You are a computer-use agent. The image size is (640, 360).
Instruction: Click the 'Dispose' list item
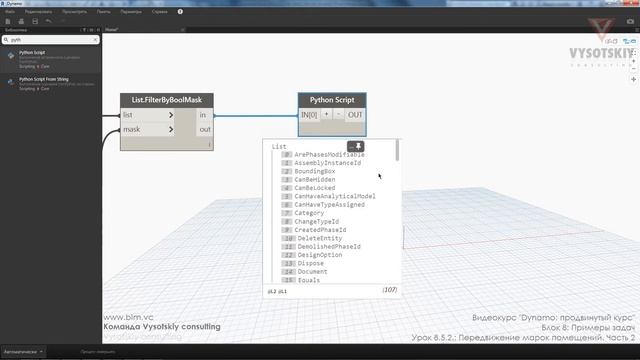click(311, 263)
